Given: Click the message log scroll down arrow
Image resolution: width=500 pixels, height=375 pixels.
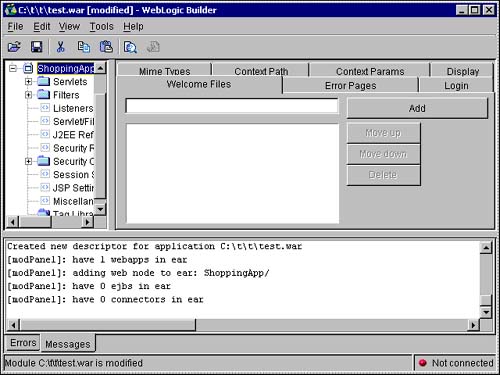Looking at the screenshot, I should pos(486,312).
